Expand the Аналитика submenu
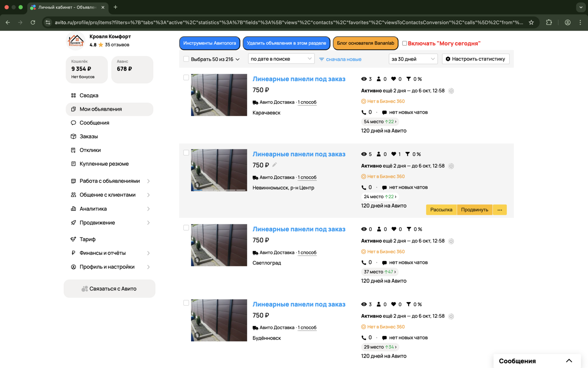Image resolution: width=588 pixels, height=368 pixels. point(148,209)
